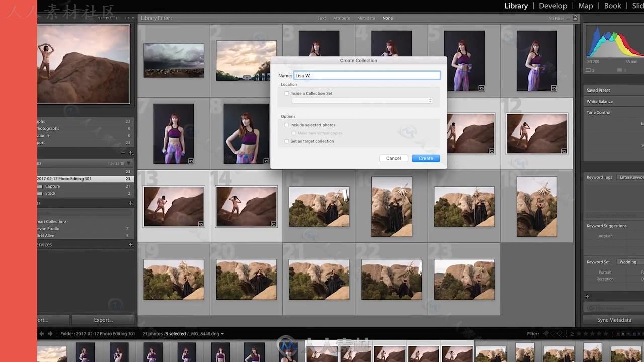Open the Map module

586,6
